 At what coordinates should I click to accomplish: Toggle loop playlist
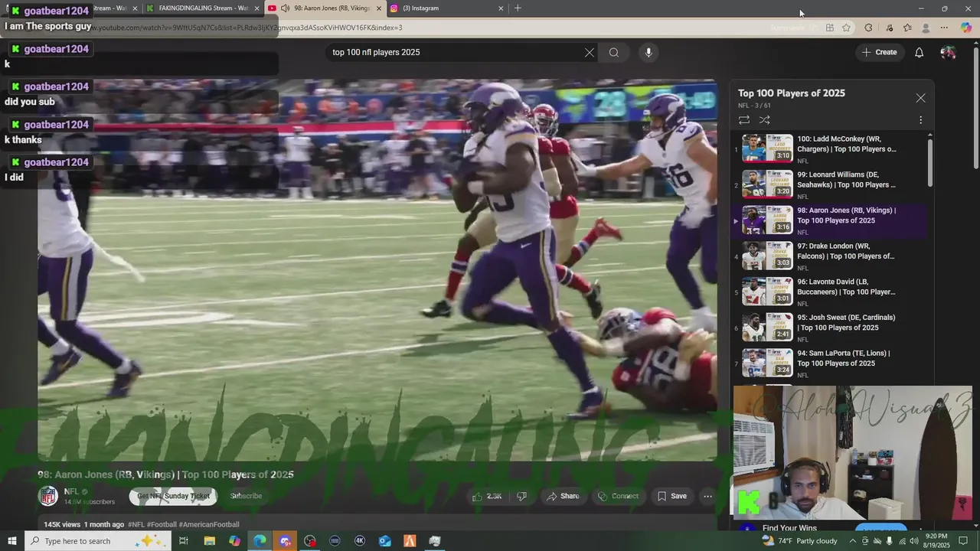pyautogui.click(x=743, y=120)
